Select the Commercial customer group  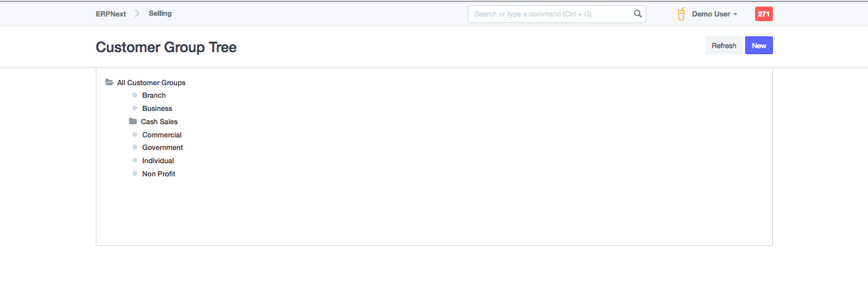tap(162, 135)
